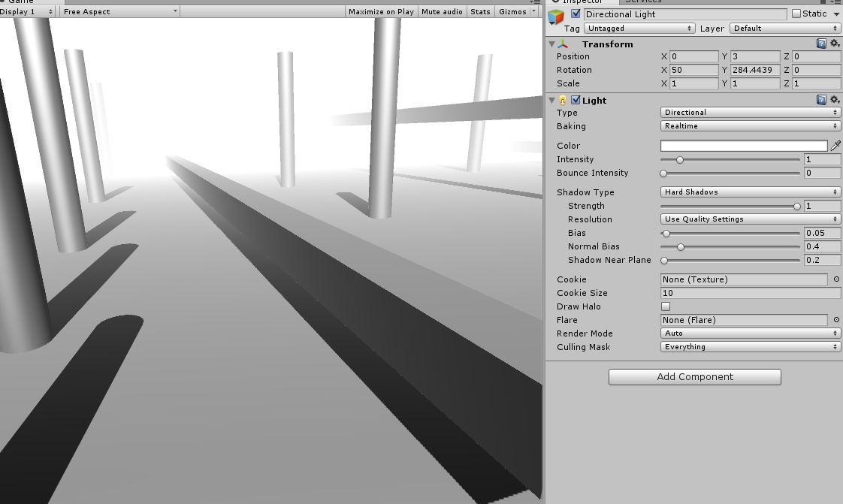This screenshot has width=843, height=504.
Task: Open the Gizmos dropdown arrow
Action: pos(534,11)
